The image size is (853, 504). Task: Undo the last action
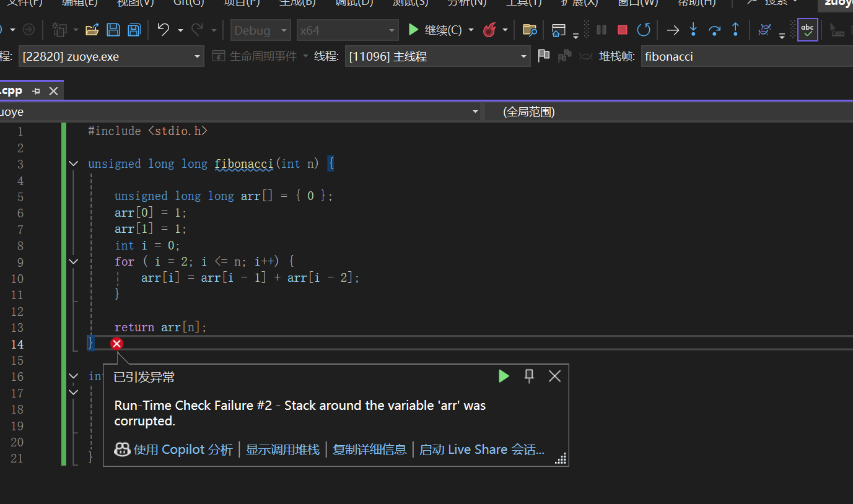point(163,30)
